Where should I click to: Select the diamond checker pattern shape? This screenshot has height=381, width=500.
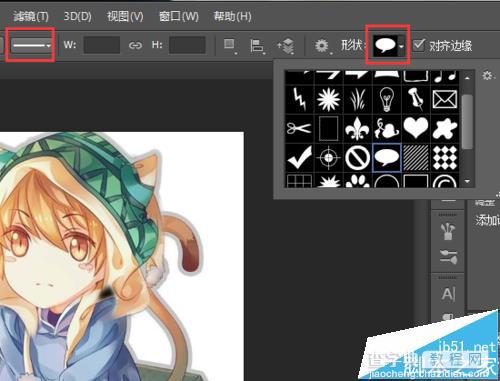click(x=445, y=157)
